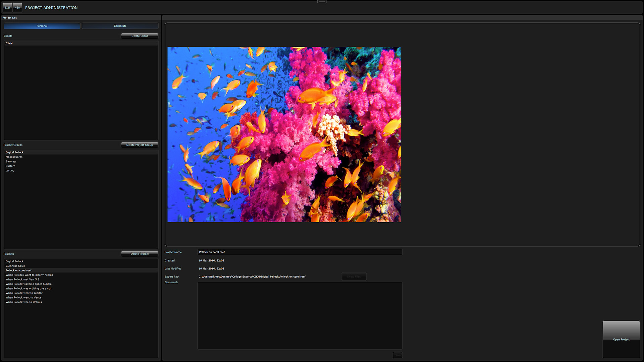Select the SurferX project group
This screenshot has width=644, height=362.
pos(81,166)
